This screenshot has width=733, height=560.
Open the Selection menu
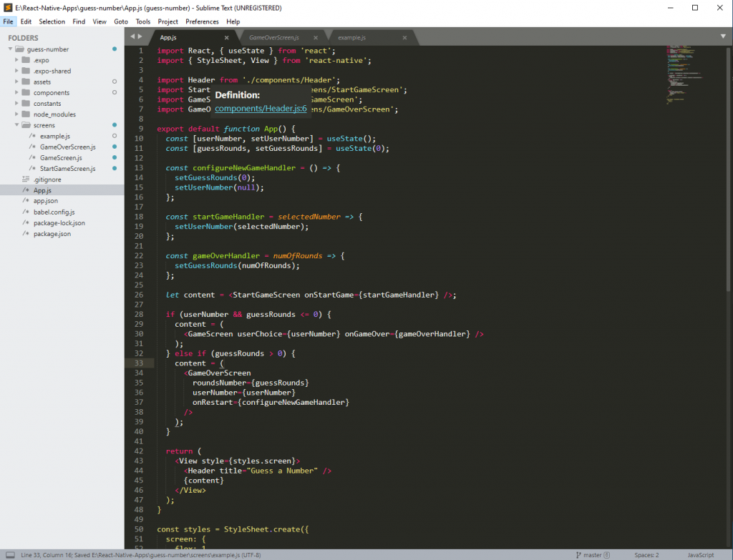pyautogui.click(x=52, y=21)
